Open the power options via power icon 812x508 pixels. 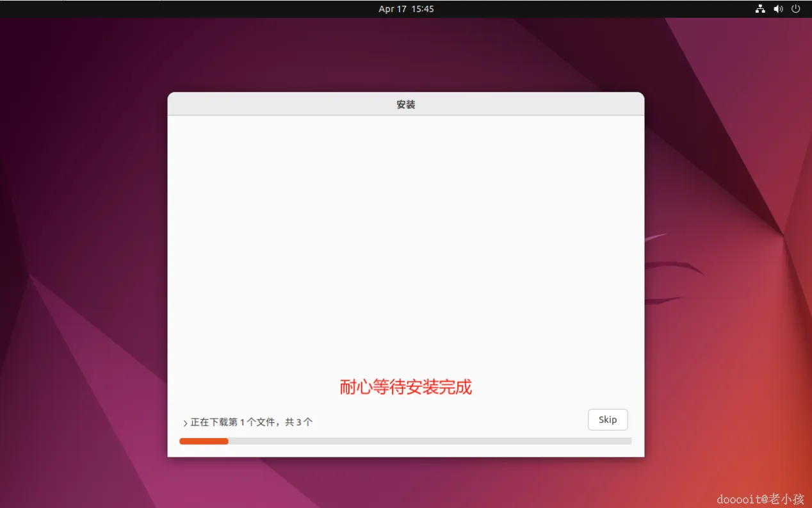pos(796,9)
